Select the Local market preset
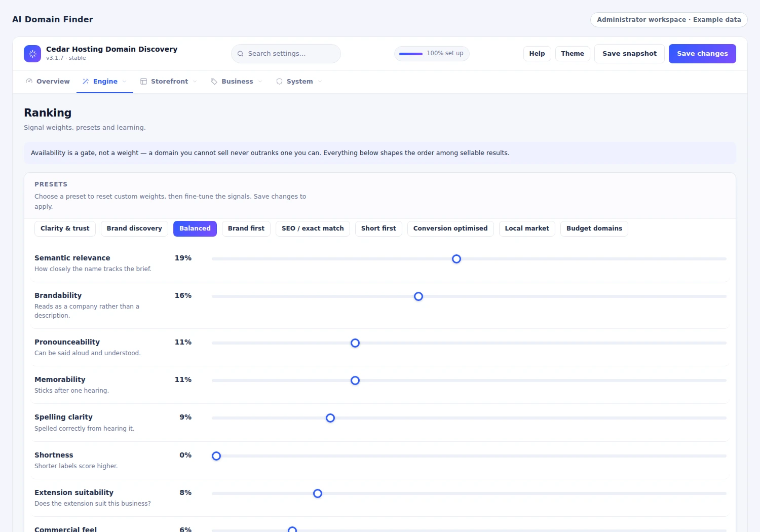The width and height of the screenshot is (760, 532). 527,229
